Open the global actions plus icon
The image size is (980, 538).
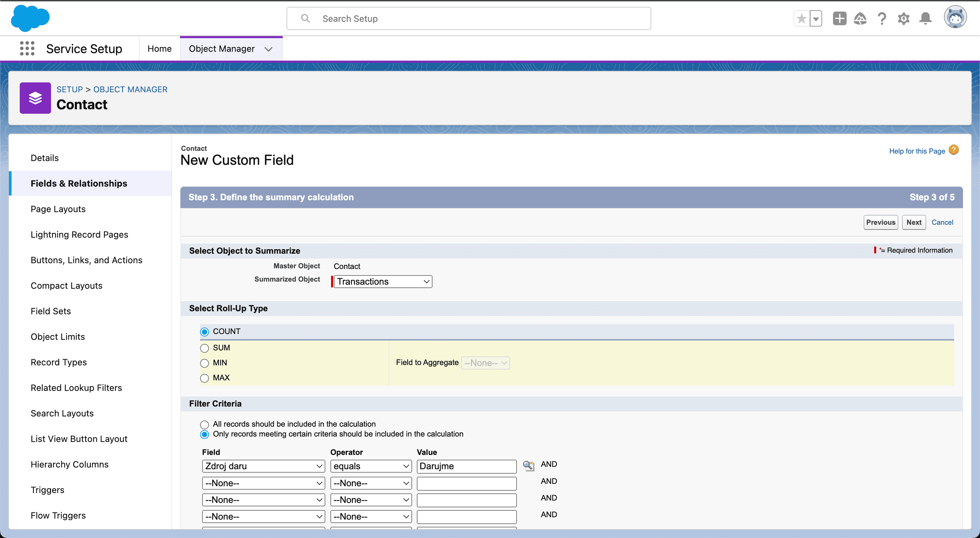tap(839, 18)
